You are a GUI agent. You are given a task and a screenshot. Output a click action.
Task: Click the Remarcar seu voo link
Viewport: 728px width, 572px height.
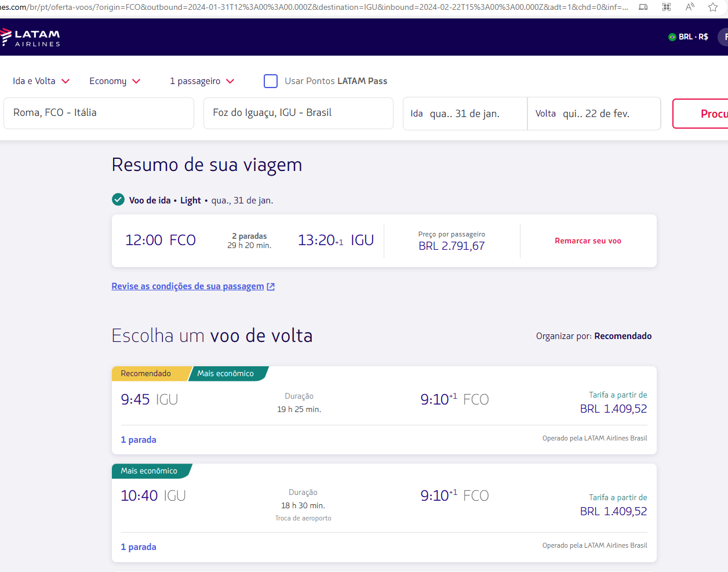point(588,241)
